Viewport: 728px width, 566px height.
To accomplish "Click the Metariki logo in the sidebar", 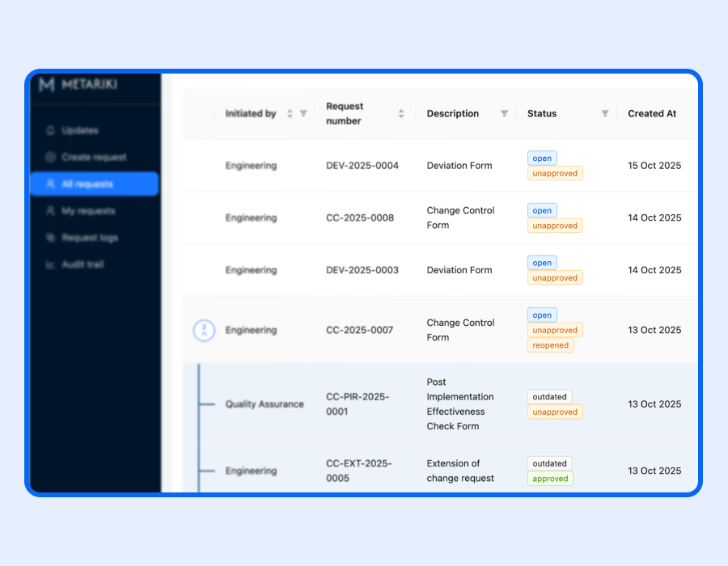I will click(x=47, y=85).
